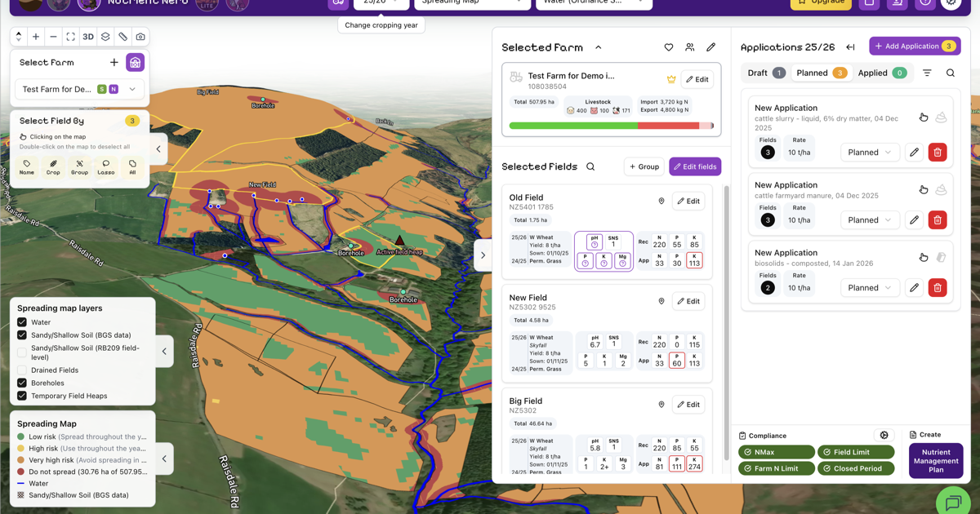Enable the Drained Fields layer

[22, 370]
